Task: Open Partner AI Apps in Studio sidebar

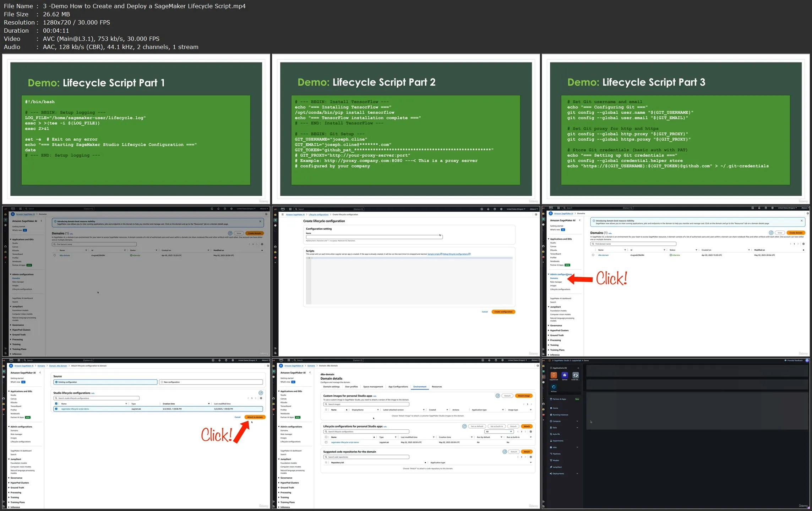Action: tap(558, 399)
